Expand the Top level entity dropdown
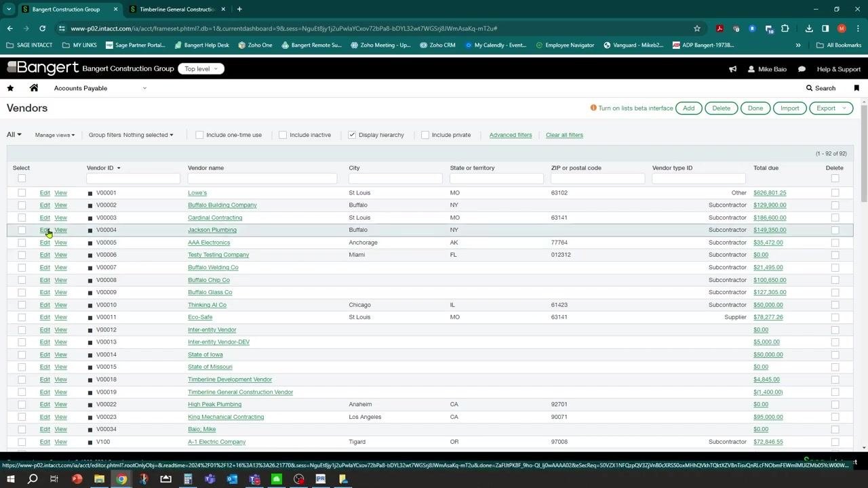 201,69
